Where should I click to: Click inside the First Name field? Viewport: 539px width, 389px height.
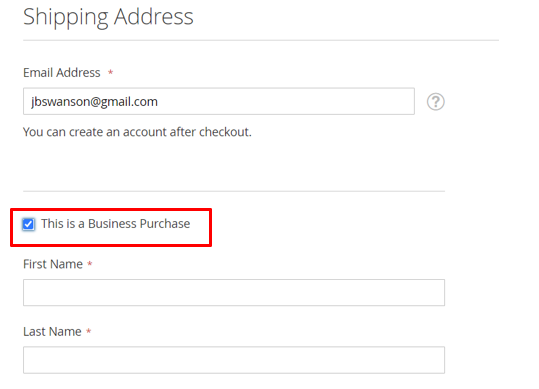(234, 292)
